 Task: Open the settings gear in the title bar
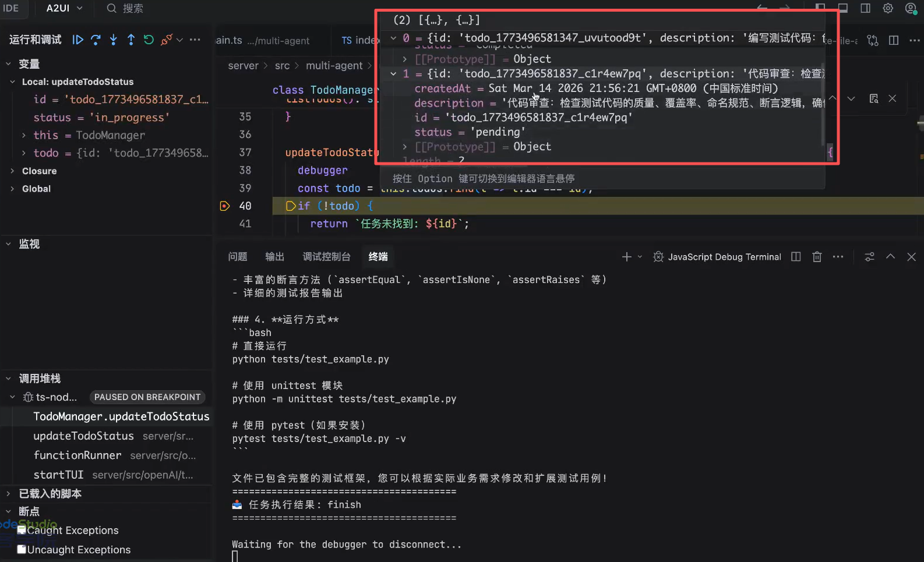888,8
